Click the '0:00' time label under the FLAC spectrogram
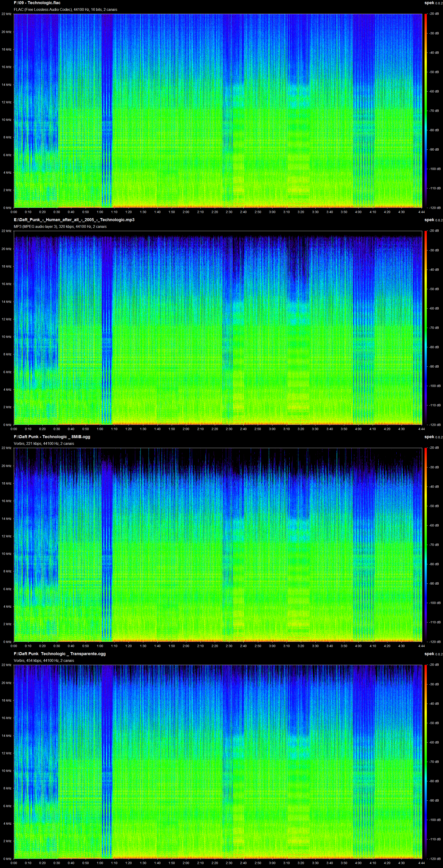This screenshot has width=443, height=868. (x=14, y=212)
